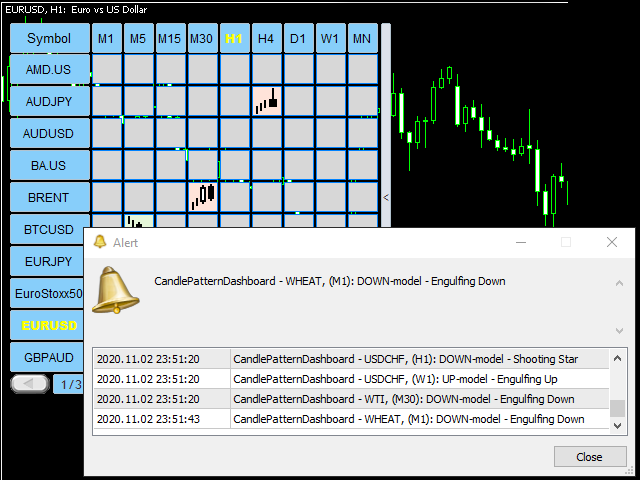The height and width of the screenshot is (480, 640).
Task: Select the M15 timeframe column header
Action: point(170,38)
